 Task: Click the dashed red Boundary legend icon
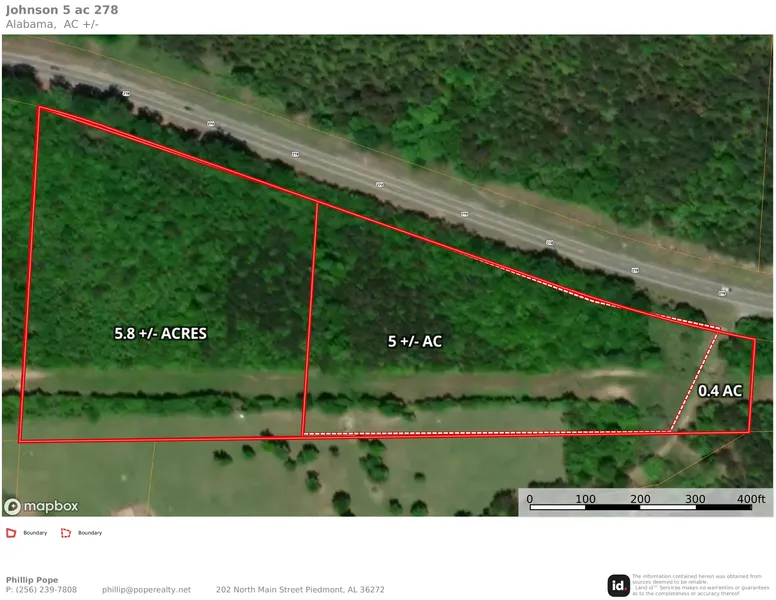pos(66,533)
